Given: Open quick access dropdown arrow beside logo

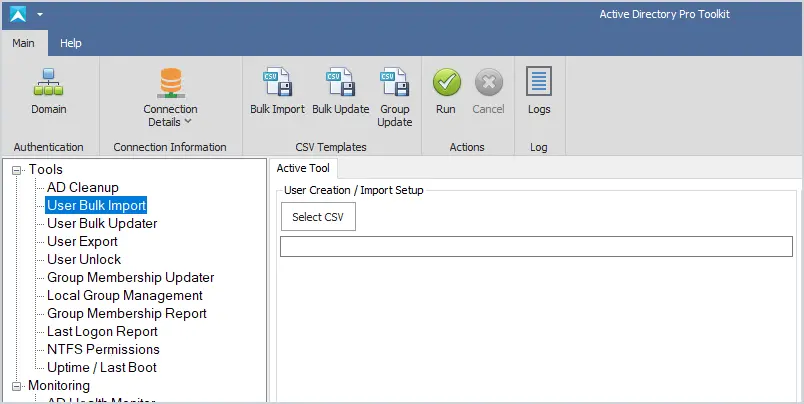Looking at the screenshot, I should [39, 14].
